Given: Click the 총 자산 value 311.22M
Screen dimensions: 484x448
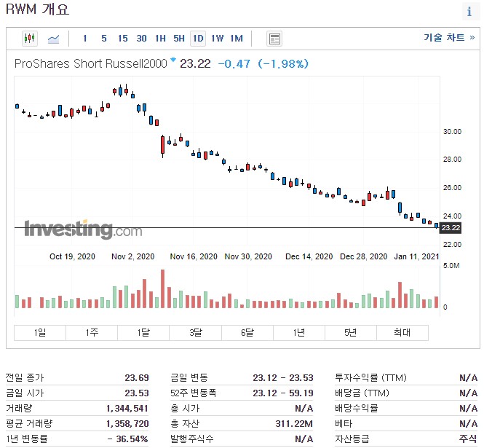Looking at the screenshot, I should pos(294,423).
